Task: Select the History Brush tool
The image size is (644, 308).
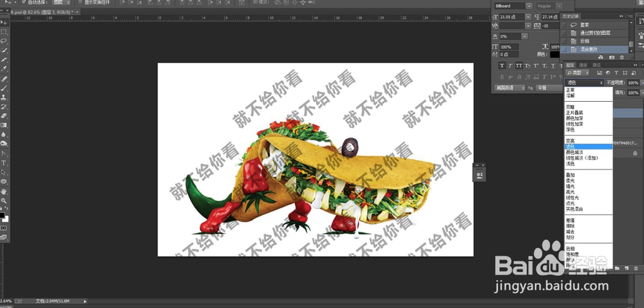Action: coord(4,107)
